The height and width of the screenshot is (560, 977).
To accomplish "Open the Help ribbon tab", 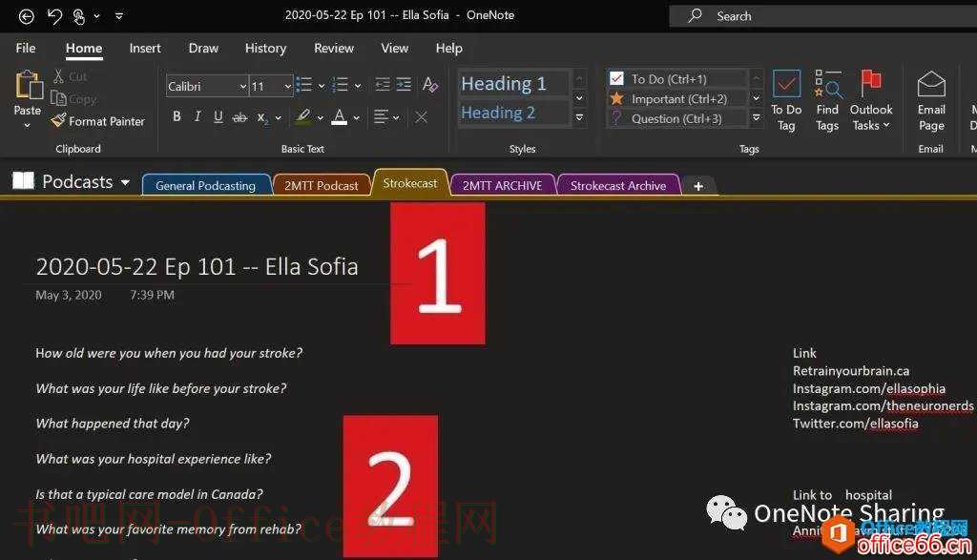I will (448, 48).
